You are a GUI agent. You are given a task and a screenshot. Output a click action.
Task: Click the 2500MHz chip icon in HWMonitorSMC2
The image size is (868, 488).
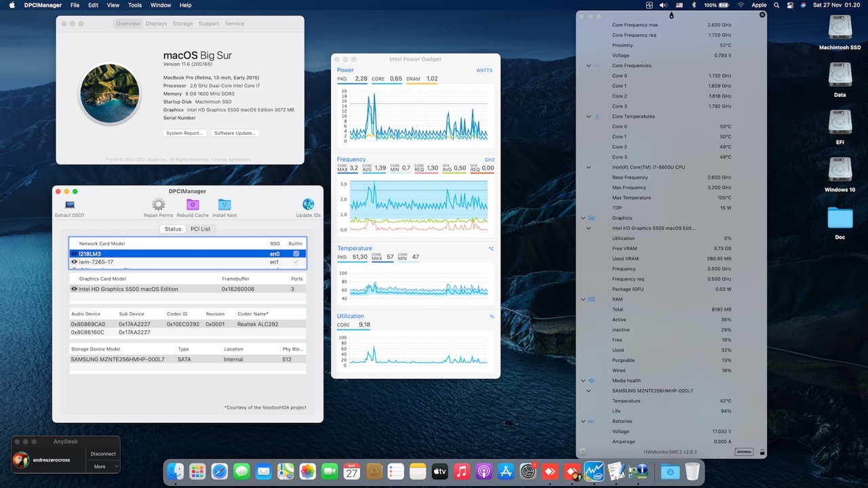click(x=745, y=451)
